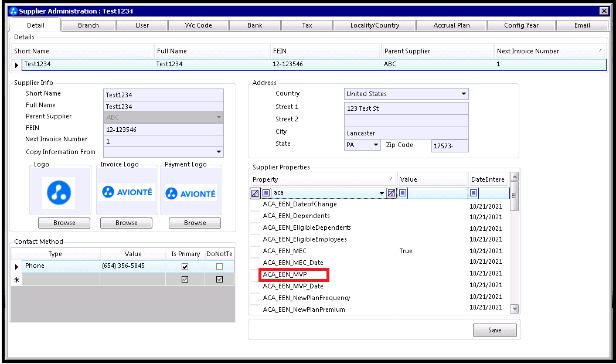This screenshot has height=364, width=616.
Task: Click Browse under Logo
Action: point(64,223)
